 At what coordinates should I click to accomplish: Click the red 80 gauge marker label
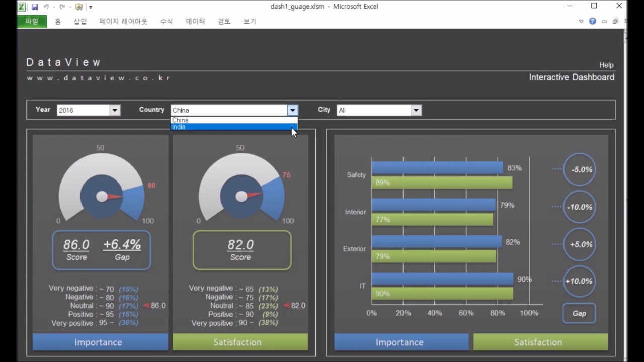pos(151,186)
